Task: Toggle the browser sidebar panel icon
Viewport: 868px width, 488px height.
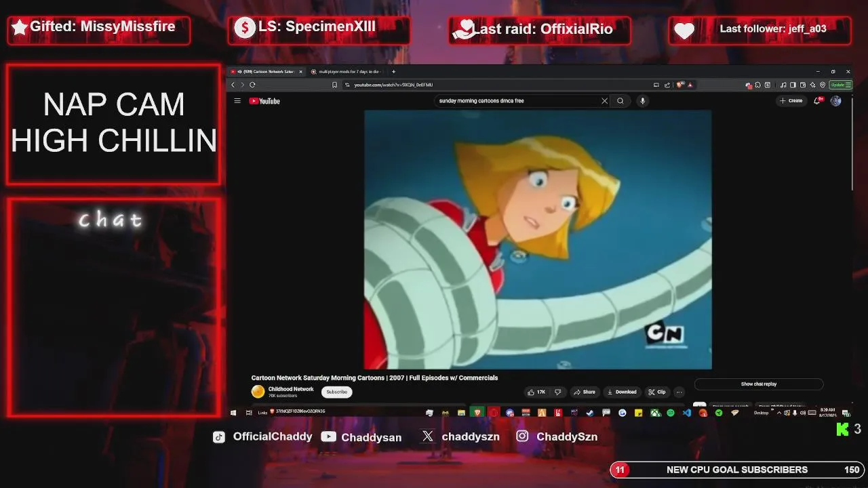Action: (793, 85)
